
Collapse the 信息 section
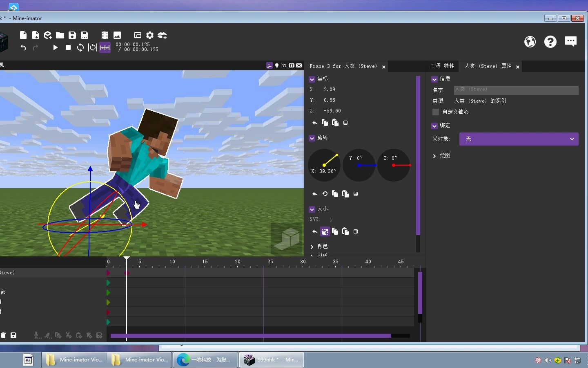coord(434,79)
